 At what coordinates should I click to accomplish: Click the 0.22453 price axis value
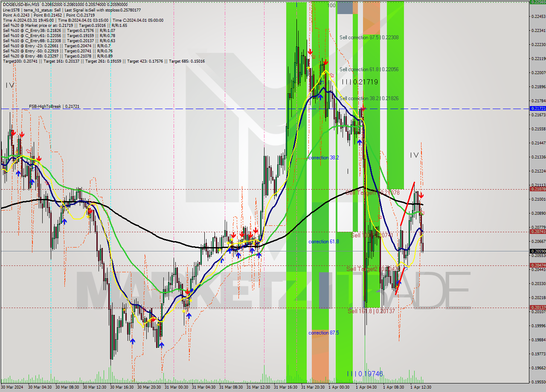pyautogui.click(x=538, y=17)
